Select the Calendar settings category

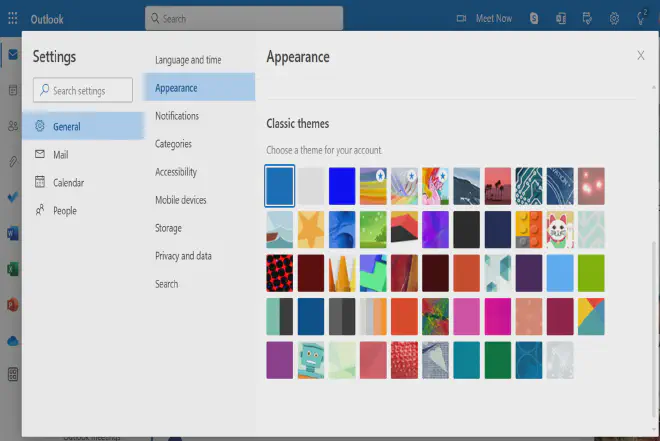tap(83, 182)
